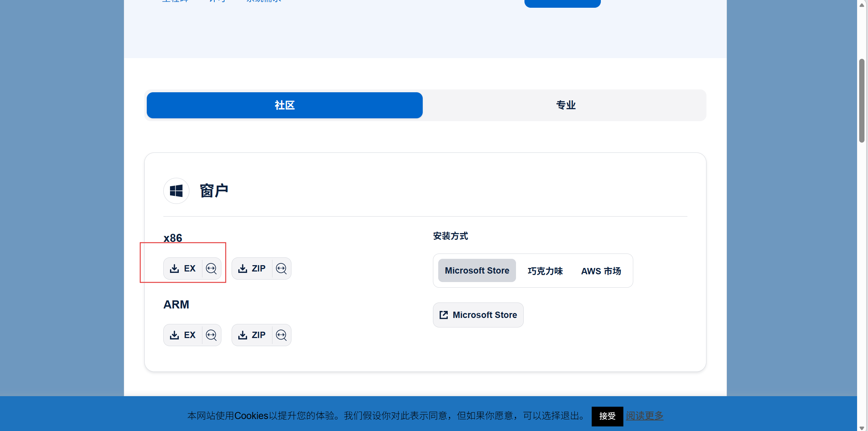Click the 窗户 heading text
Viewport: 868px width, 431px height.
tap(214, 190)
